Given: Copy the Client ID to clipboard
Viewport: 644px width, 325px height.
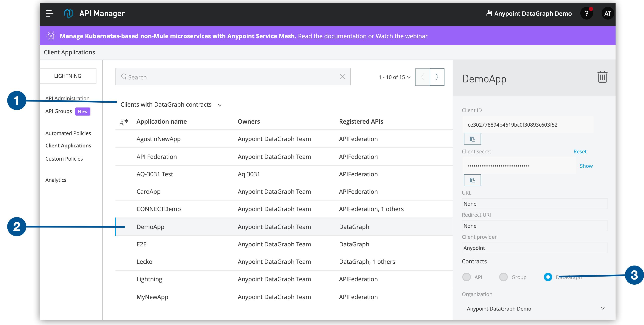Looking at the screenshot, I should point(472,139).
